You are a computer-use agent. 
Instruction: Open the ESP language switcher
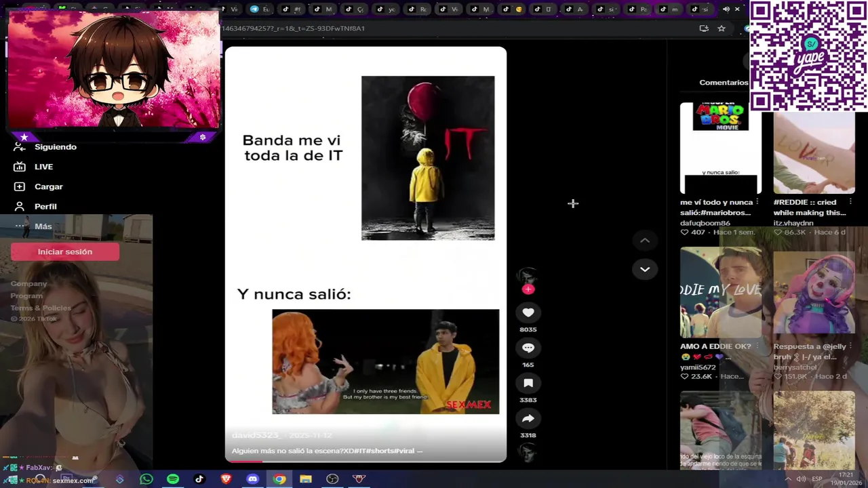(x=817, y=479)
